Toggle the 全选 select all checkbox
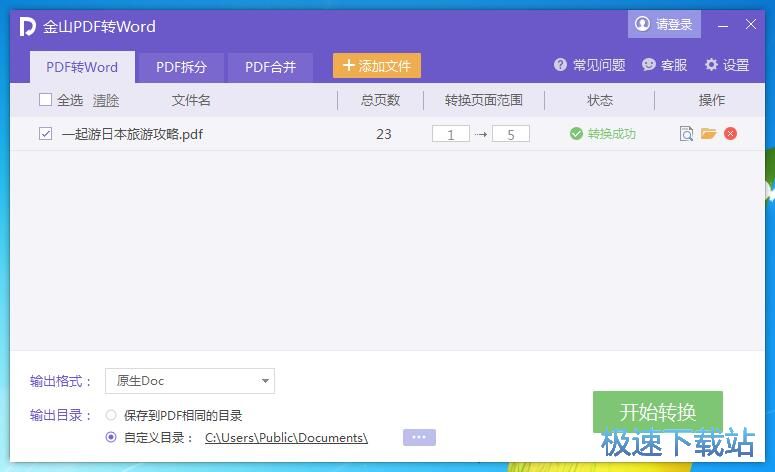Viewport: 775px width, 472px height. click(x=45, y=100)
